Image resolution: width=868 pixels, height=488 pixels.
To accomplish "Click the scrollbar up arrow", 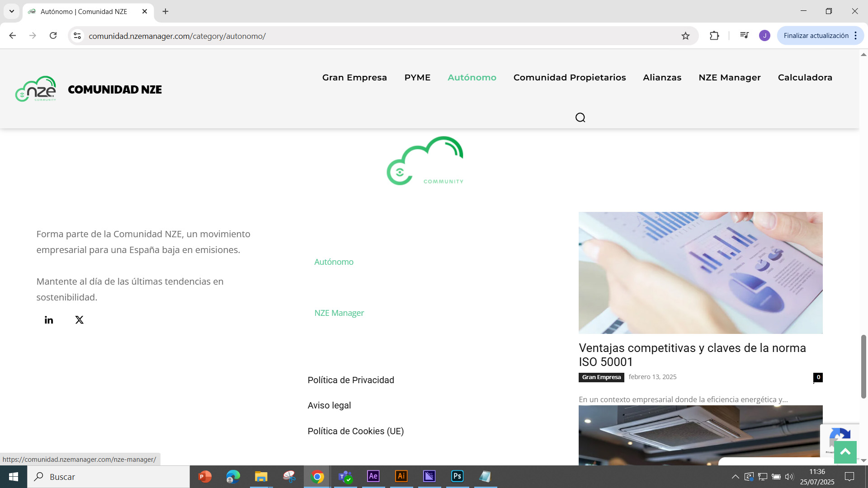I will (863, 55).
